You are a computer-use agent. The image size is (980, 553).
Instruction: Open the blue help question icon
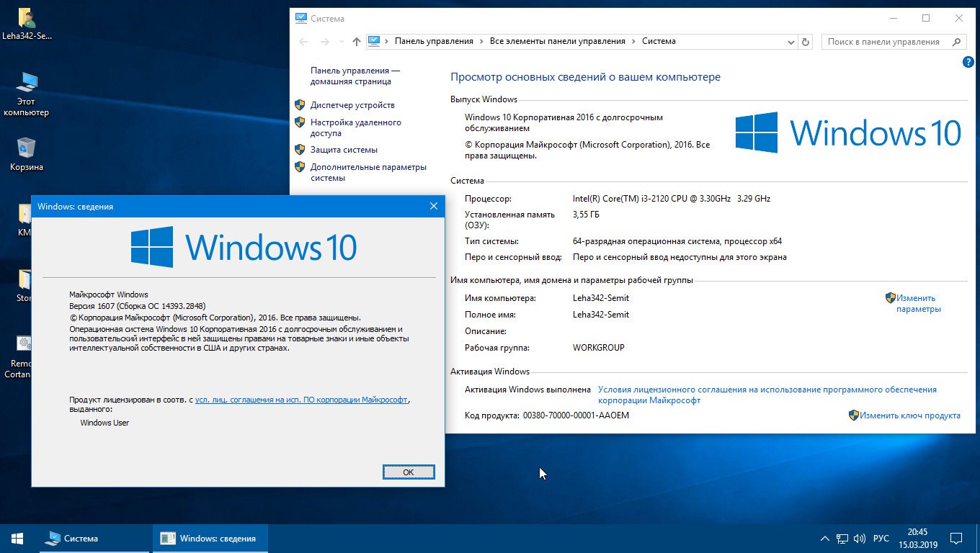pyautogui.click(x=968, y=63)
